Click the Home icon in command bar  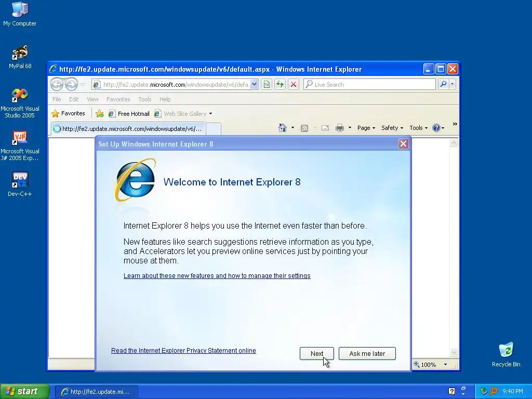(282, 128)
